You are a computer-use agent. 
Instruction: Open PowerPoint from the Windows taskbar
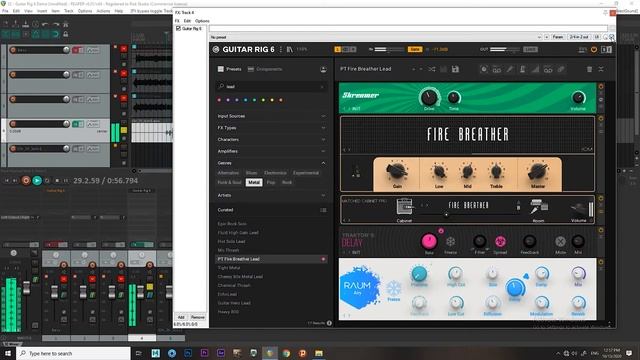(x=302, y=353)
